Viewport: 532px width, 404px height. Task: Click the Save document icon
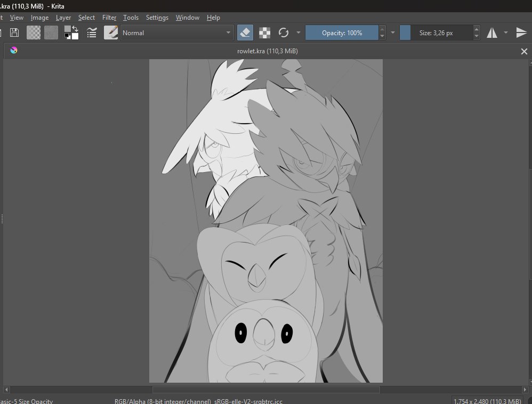coord(14,33)
